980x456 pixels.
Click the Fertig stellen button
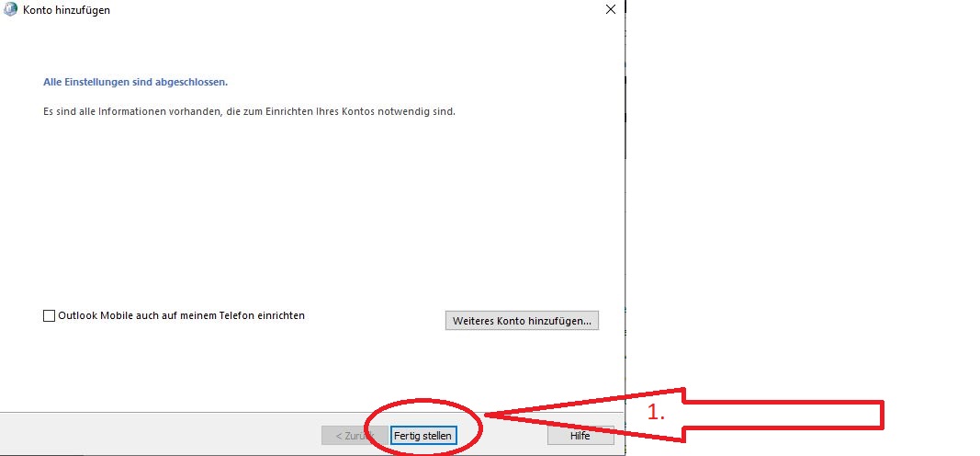(422, 436)
